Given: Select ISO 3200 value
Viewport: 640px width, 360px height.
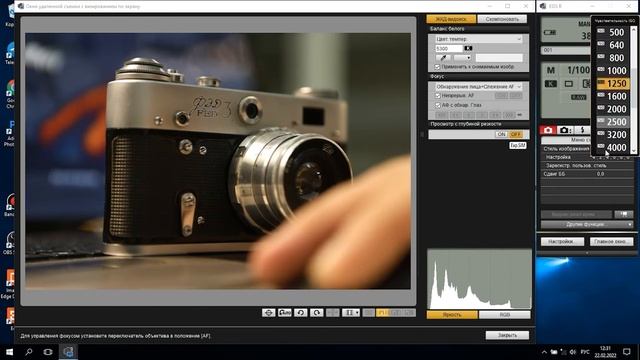Looking at the screenshot, I should (613, 134).
